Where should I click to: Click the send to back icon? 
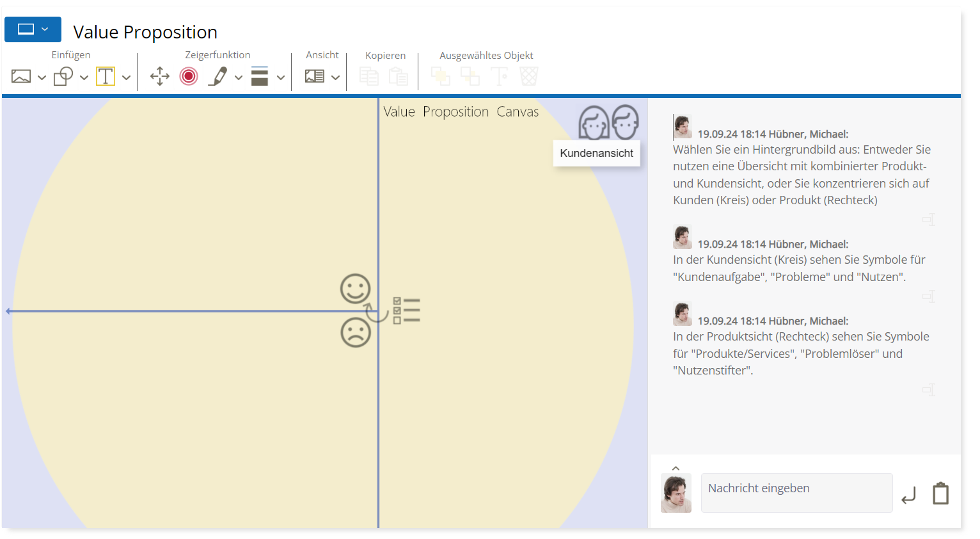click(470, 76)
